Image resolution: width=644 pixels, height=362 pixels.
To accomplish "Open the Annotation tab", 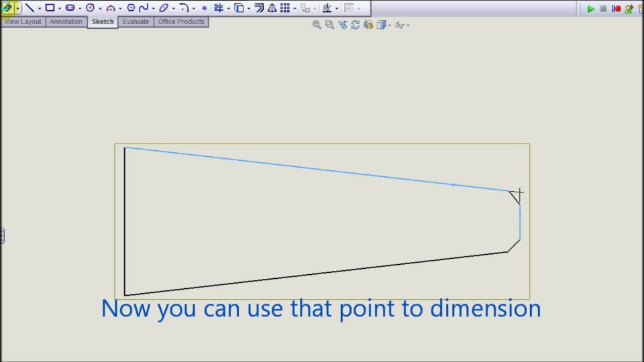I will 66,21.
